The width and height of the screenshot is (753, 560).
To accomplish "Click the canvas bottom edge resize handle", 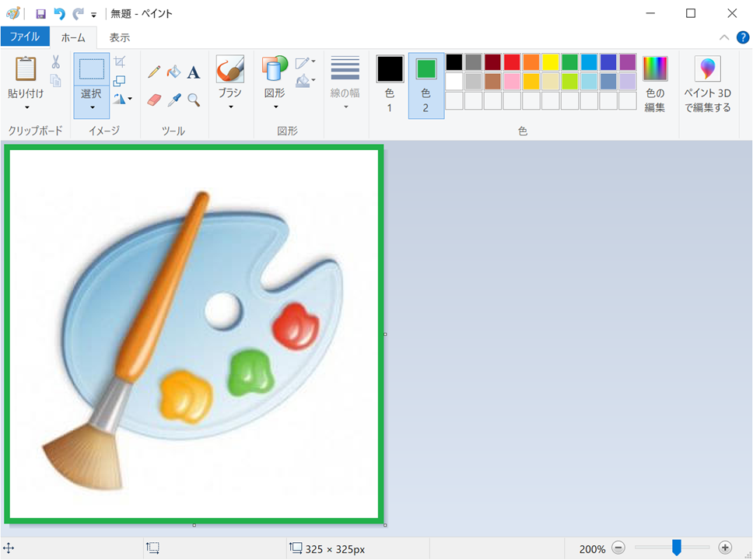I will [194, 525].
